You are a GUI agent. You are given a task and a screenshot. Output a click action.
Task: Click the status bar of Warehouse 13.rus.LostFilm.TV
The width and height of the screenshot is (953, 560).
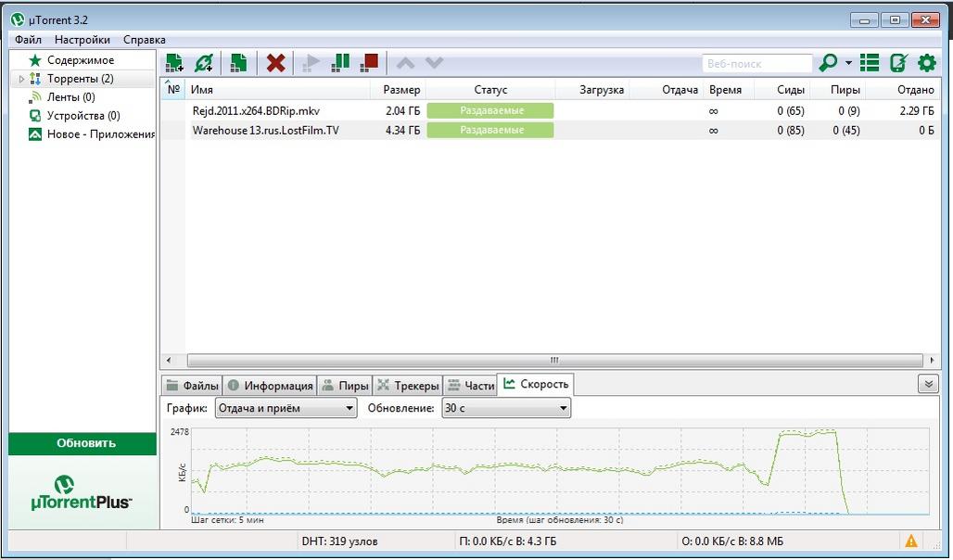[x=490, y=130]
